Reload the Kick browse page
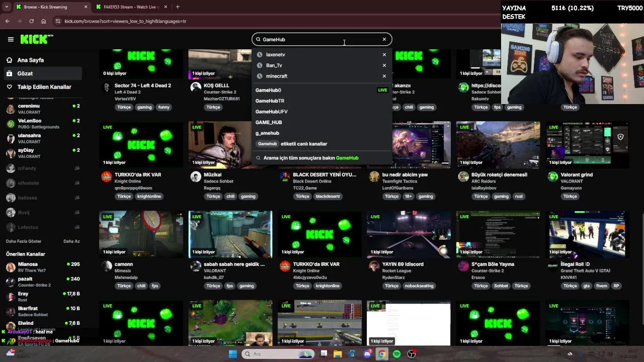 click(x=31, y=21)
